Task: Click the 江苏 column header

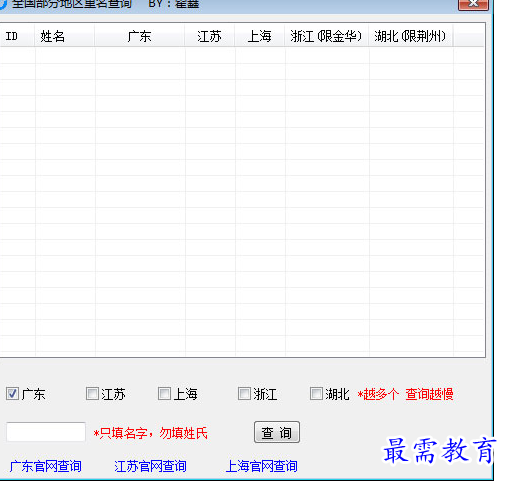Action: pos(210,36)
